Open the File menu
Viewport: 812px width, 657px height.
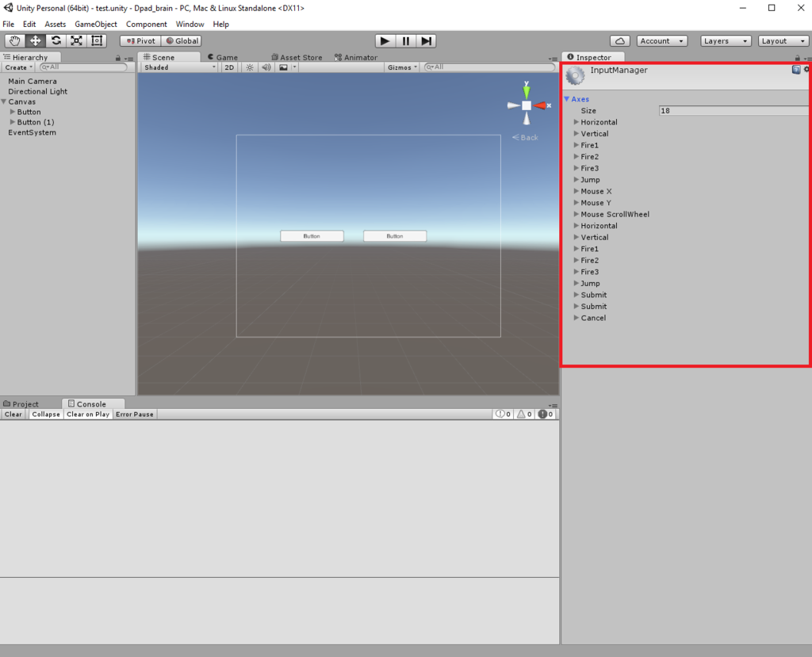(8, 25)
